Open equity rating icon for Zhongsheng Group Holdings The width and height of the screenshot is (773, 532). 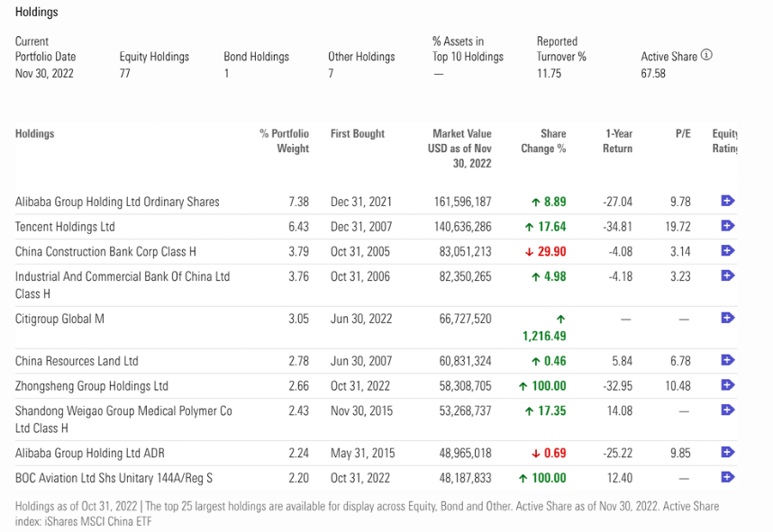point(728,384)
